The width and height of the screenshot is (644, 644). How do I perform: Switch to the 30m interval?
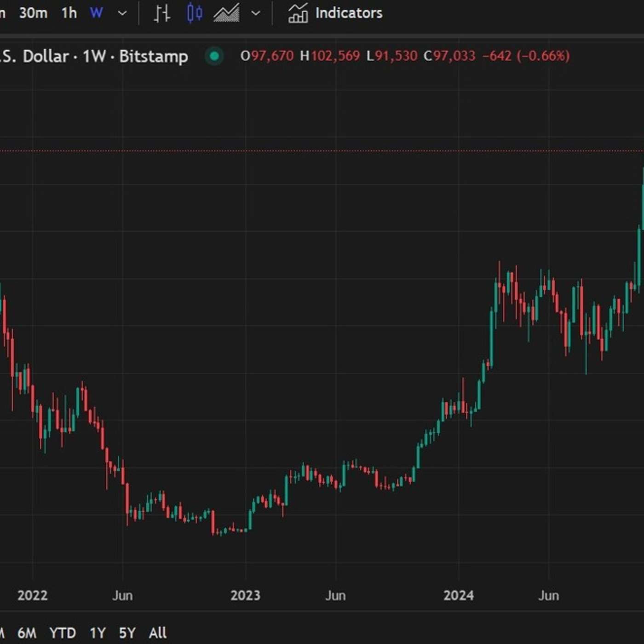click(x=32, y=13)
